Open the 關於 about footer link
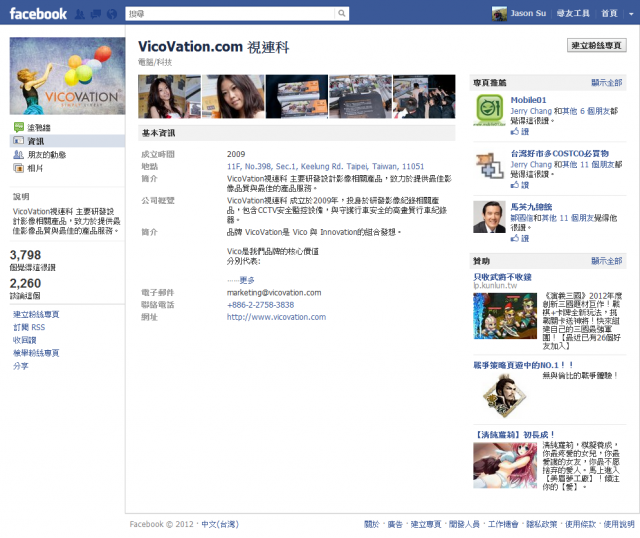The image size is (640, 538). tap(371, 524)
